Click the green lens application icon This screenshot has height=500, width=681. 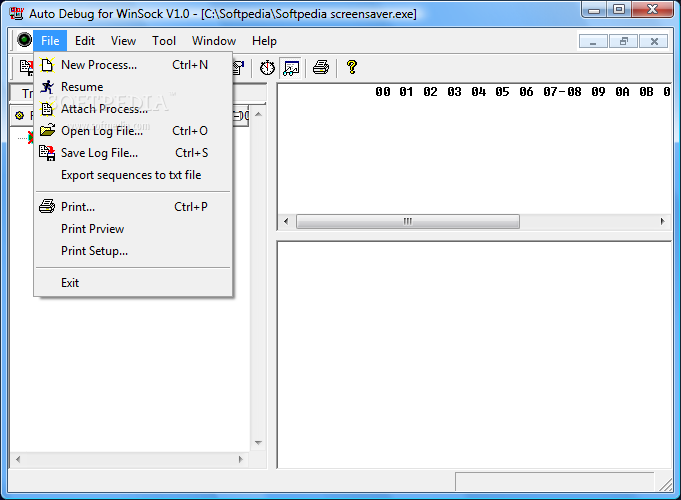click(x=24, y=40)
